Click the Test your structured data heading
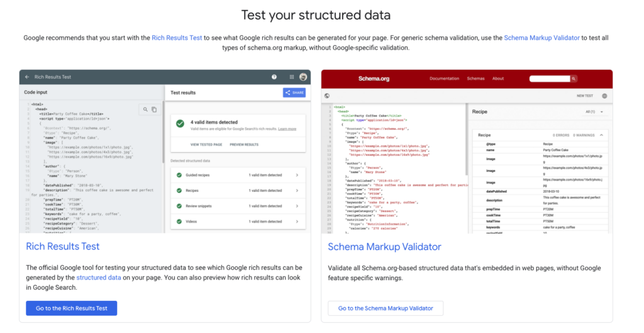Viewport: 644px width, 333px height. coord(316,15)
